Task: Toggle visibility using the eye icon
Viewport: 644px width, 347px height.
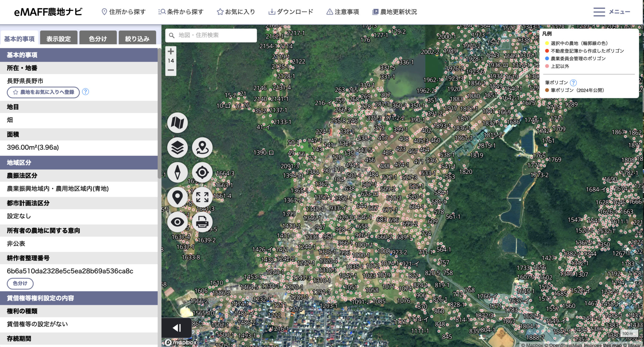Action: point(177,222)
